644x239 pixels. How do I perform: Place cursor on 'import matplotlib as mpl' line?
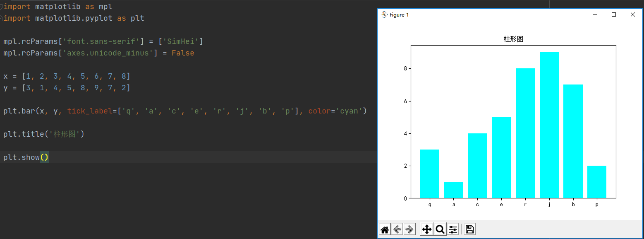(58, 7)
